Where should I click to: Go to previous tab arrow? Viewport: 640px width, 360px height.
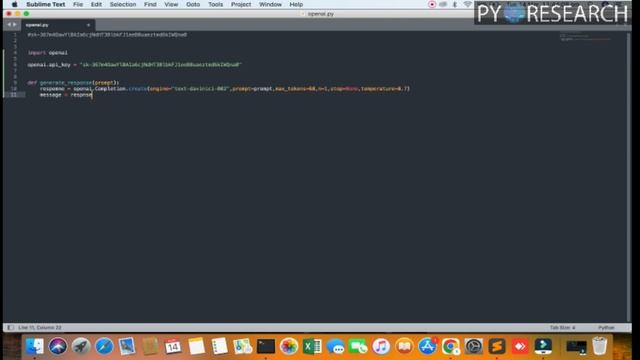pos(9,25)
